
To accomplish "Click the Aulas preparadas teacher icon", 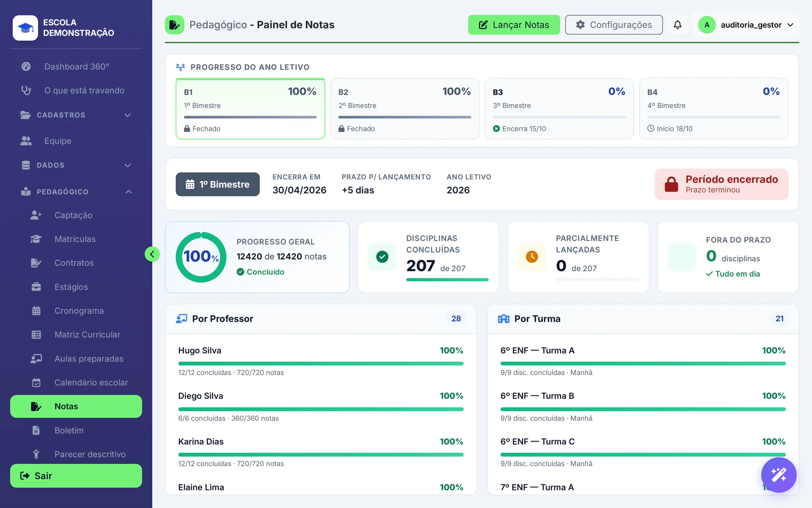I will (36, 358).
